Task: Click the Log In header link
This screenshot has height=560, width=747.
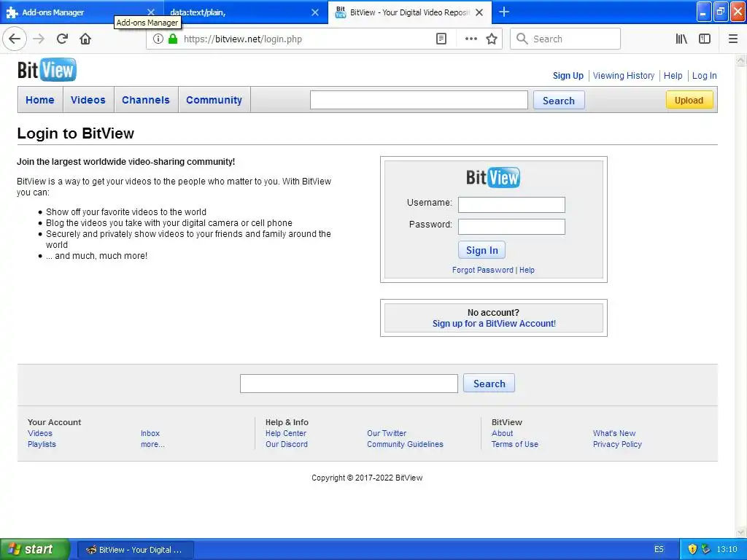Action: 704,76
